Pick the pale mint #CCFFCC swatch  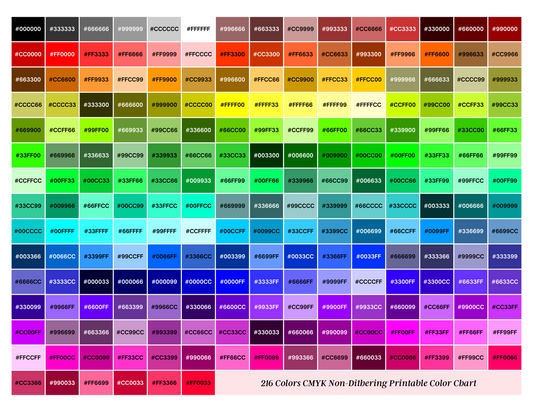pos(28,181)
